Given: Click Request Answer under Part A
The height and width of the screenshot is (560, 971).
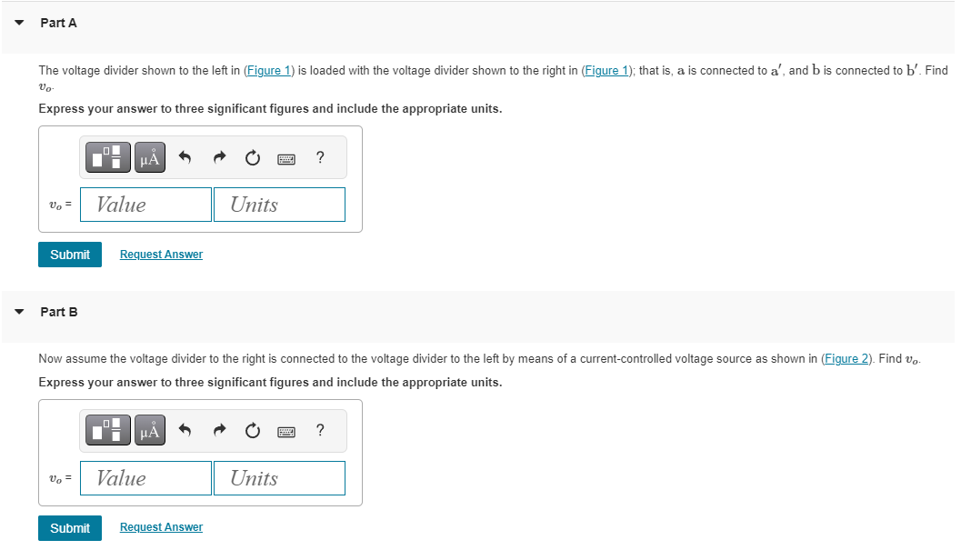Looking at the screenshot, I should coord(161,255).
